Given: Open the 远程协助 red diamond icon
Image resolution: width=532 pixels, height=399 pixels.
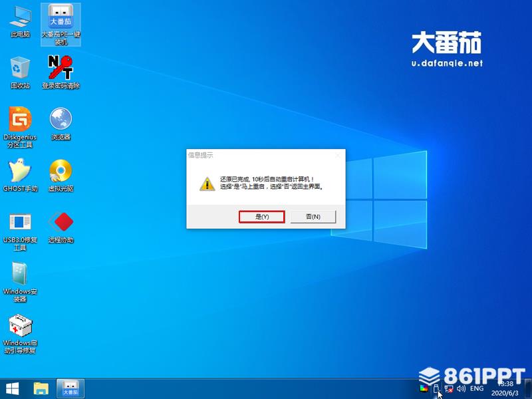Looking at the screenshot, I should (61, 227).
